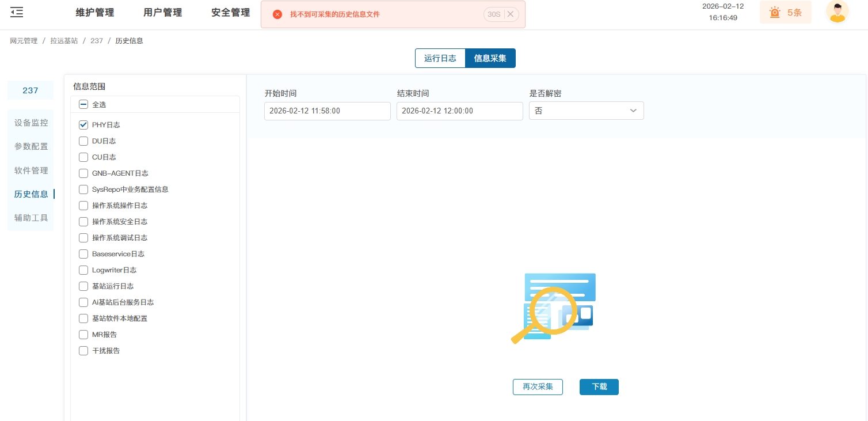Viewport: 868px width, 421px height.
Task: Collapse the sidebar with the hamburger menu icon
Action: pos(17,12)
